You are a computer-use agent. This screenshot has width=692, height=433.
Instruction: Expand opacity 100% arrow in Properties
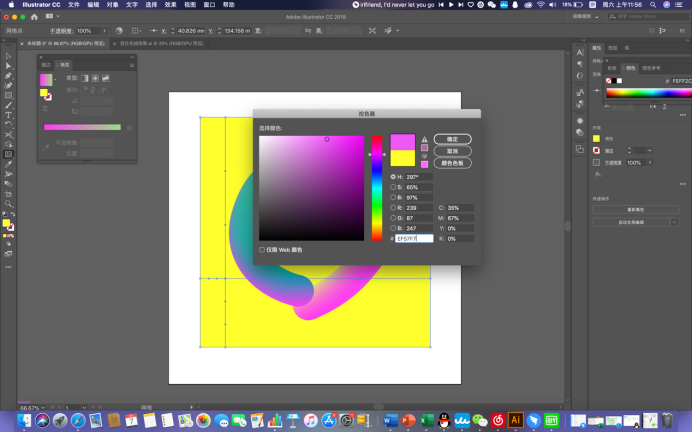[650, 162]
